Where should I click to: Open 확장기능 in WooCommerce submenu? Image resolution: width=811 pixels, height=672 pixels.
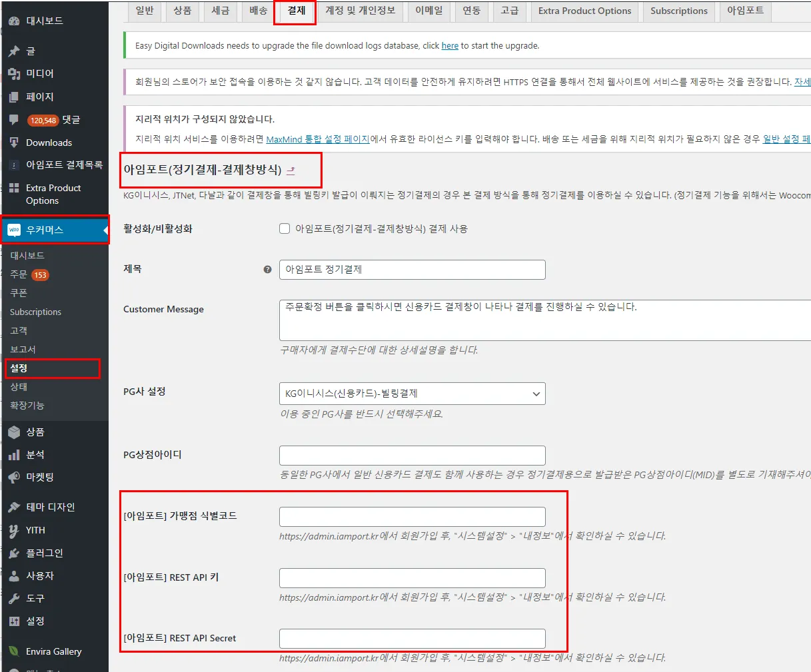(27, 406)
